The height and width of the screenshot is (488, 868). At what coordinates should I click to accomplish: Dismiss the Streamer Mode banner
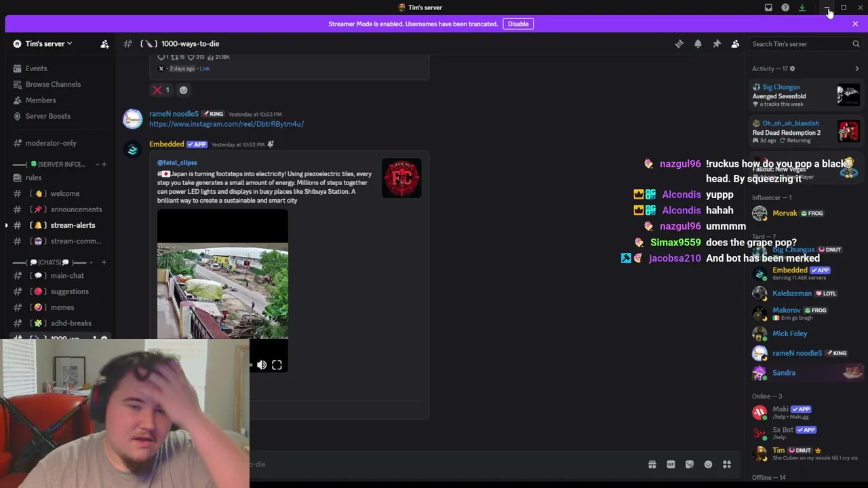point(855,24)
